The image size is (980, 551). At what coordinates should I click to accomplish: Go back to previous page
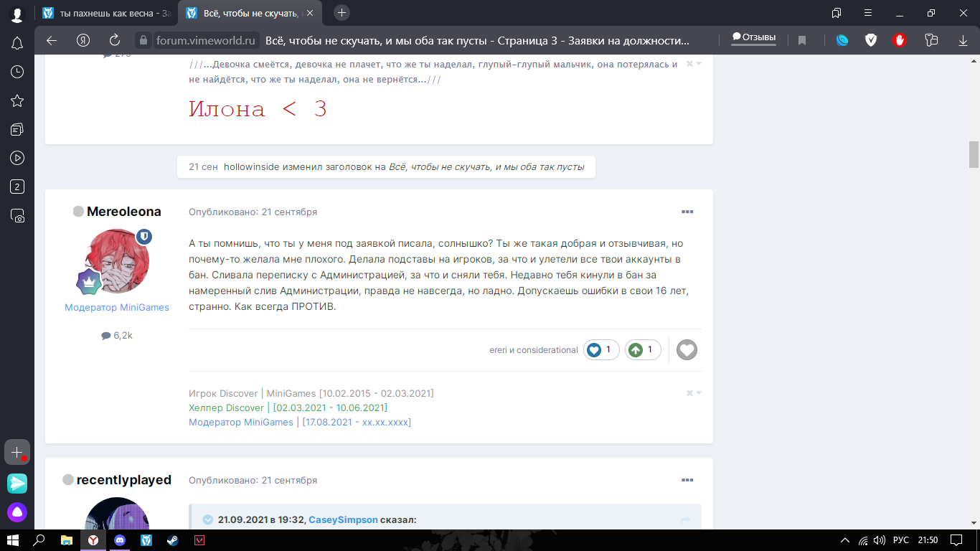pyautogui.click(x=51, y=40)
